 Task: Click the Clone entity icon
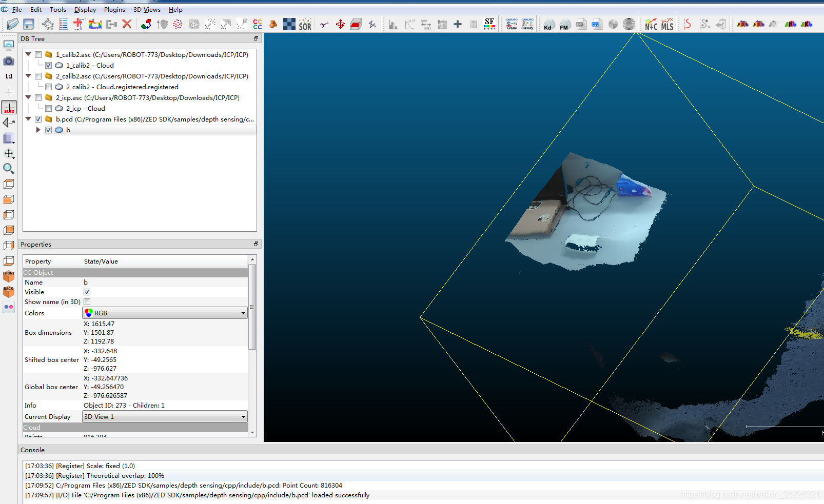click(95, 24)
